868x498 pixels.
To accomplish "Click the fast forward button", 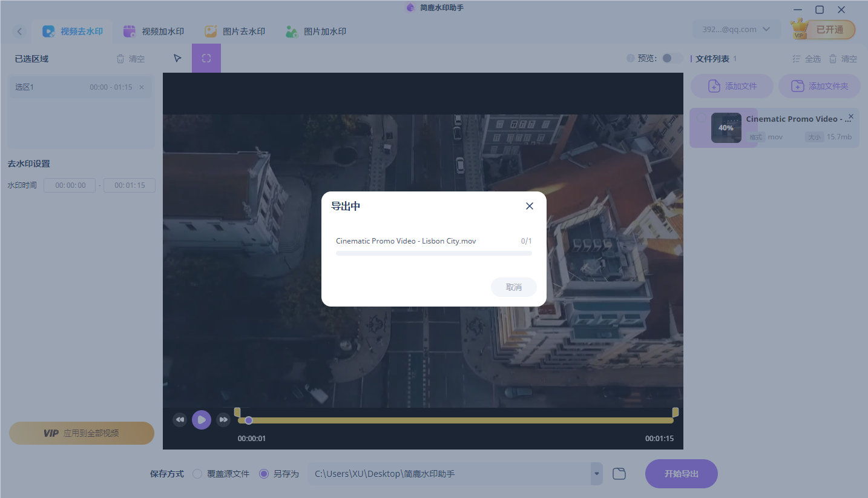I will tap(223, 420).
